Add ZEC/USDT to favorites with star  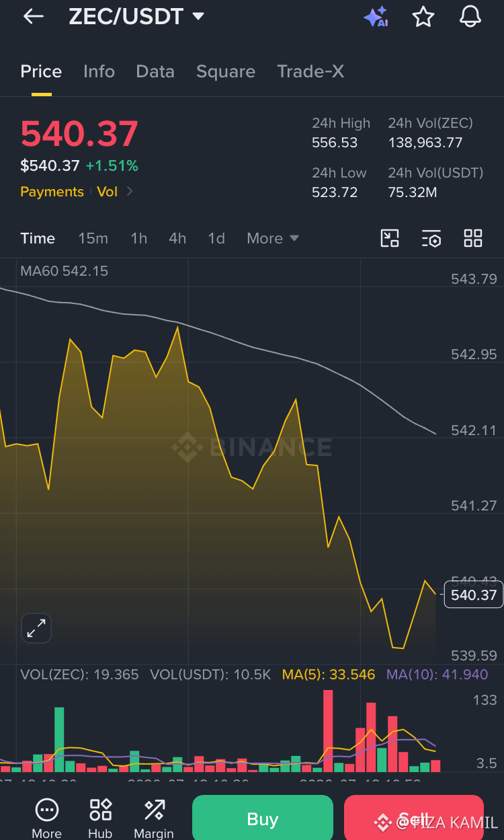pyautogui.click(x=423, y=17)
